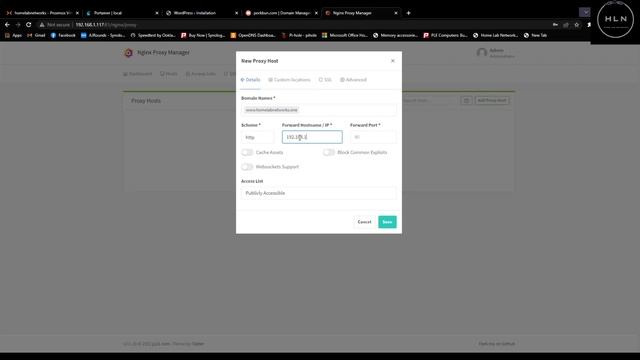Viewport: 640px width, 360px height.
Task: Open the Pi-hole bookmark
Action: pos(299,36)
